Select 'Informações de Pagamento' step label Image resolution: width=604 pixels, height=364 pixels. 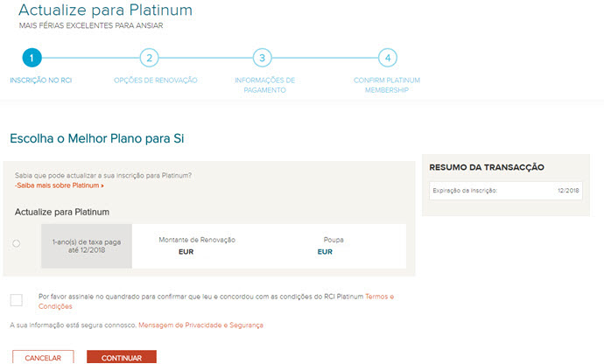[x=264, y=85]
